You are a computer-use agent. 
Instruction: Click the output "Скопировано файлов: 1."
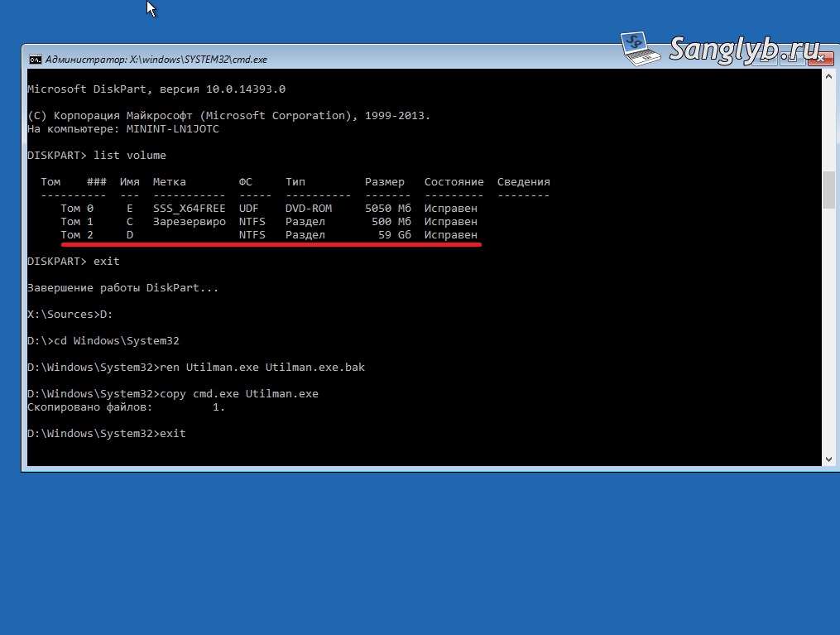pyautogui.click(x=126, y=407)
